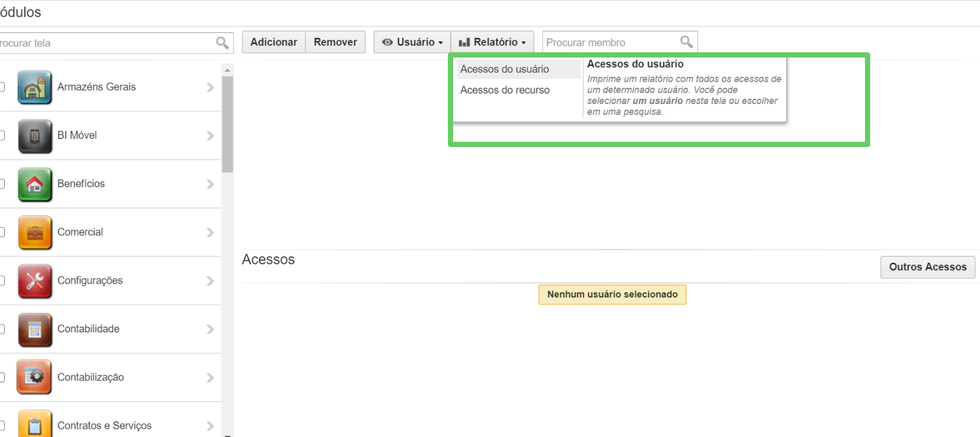Tick the checkbox beside Armazéns Gerais
This screenshot has height=437, width=980.
[2, 87]
